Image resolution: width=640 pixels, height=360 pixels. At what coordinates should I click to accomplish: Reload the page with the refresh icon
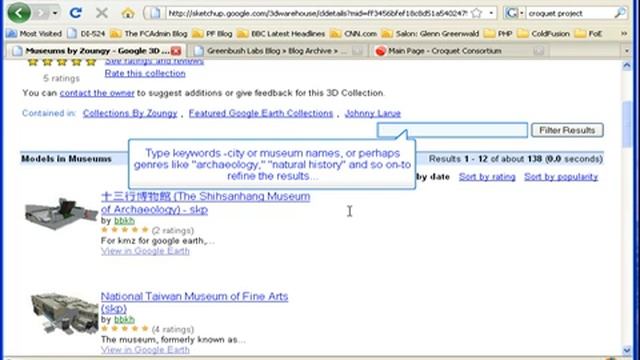click(x=76, y=13)
